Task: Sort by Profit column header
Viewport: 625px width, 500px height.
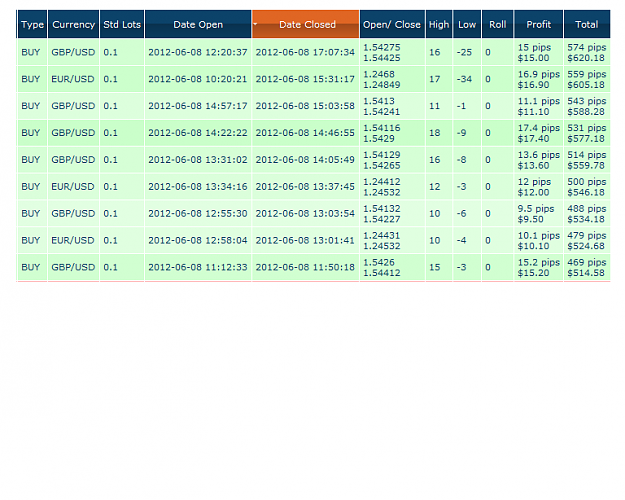Action: pos(539,24)
